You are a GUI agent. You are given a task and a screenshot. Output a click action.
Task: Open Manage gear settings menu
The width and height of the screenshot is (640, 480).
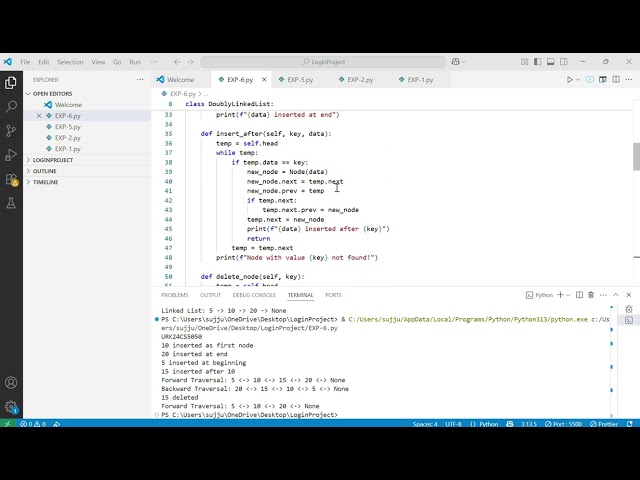[11, 407]
